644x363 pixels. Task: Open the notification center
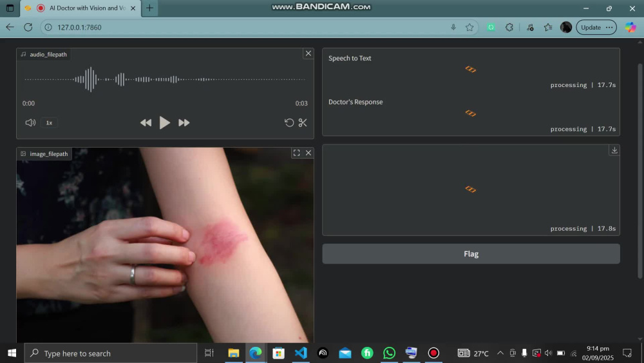coord(627,353)
